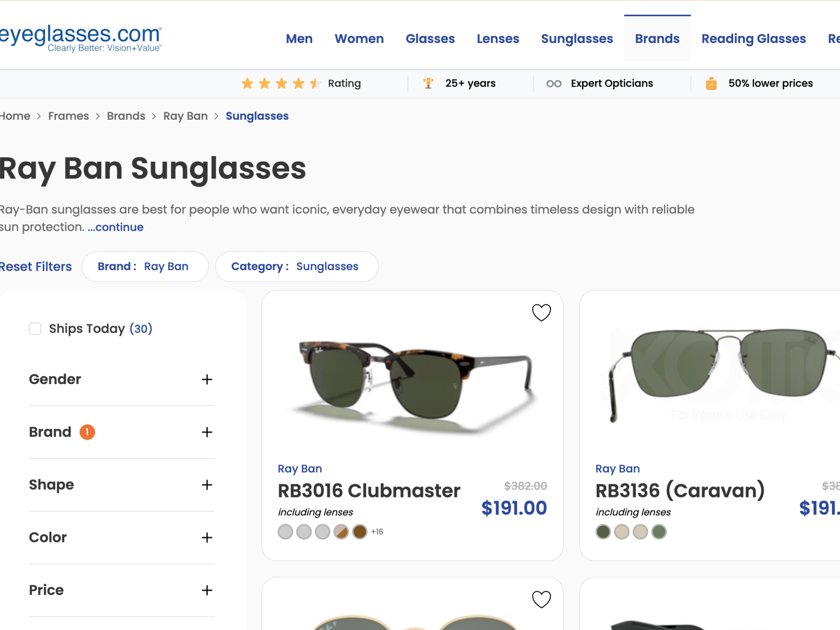The image size is (840, 630).
Task: Open the Brands nav tab
Action: tap(657, 39)
